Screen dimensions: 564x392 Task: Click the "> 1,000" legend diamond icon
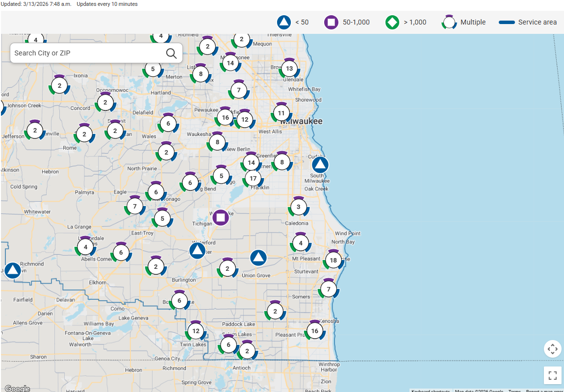pyautogui.click(x=392, y=22)
